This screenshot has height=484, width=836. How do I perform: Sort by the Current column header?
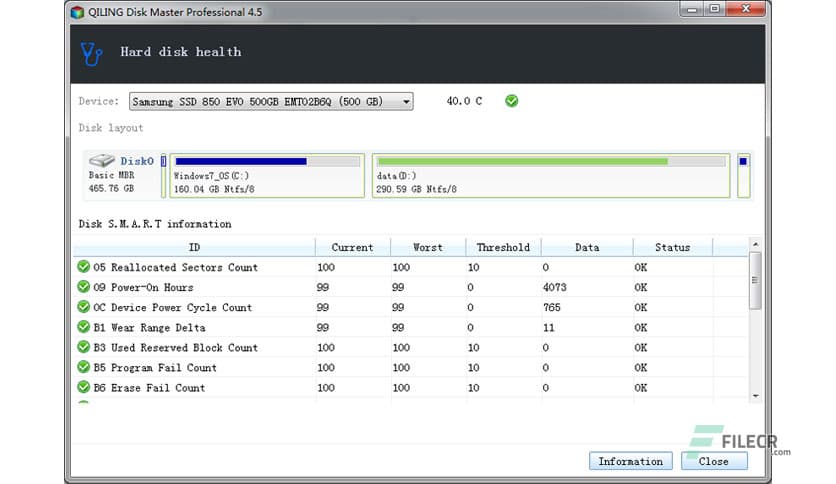(x=352, y=247)
